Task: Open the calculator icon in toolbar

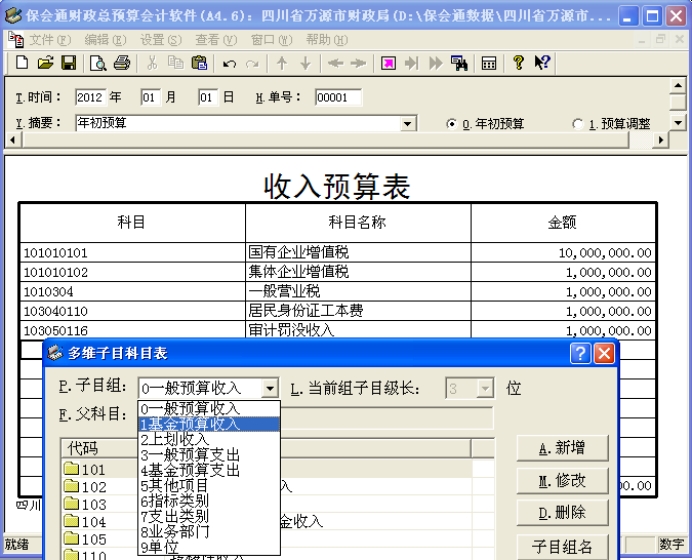Action: pos(489,63)
